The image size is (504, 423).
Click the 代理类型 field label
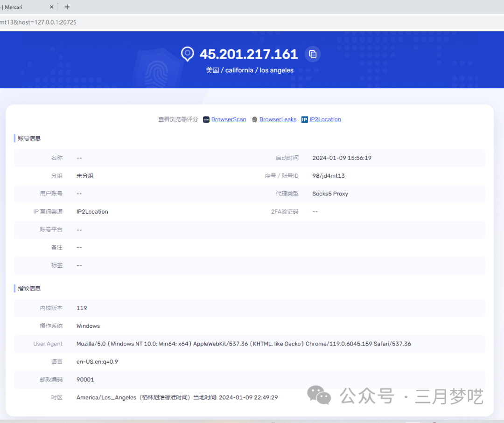tap(287, 194)
